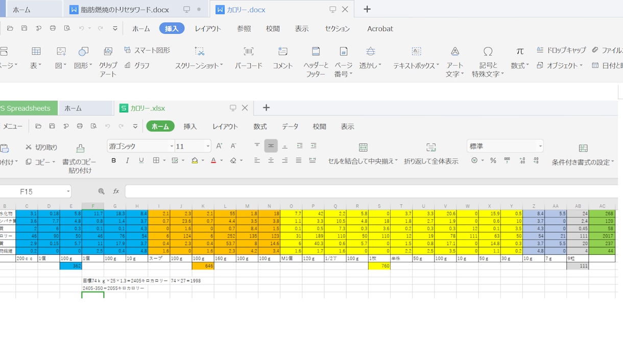The width and height of the screenshot is (623, 364).
Task: Insert a table in the Writer document
Action: [x=36, y=57]
